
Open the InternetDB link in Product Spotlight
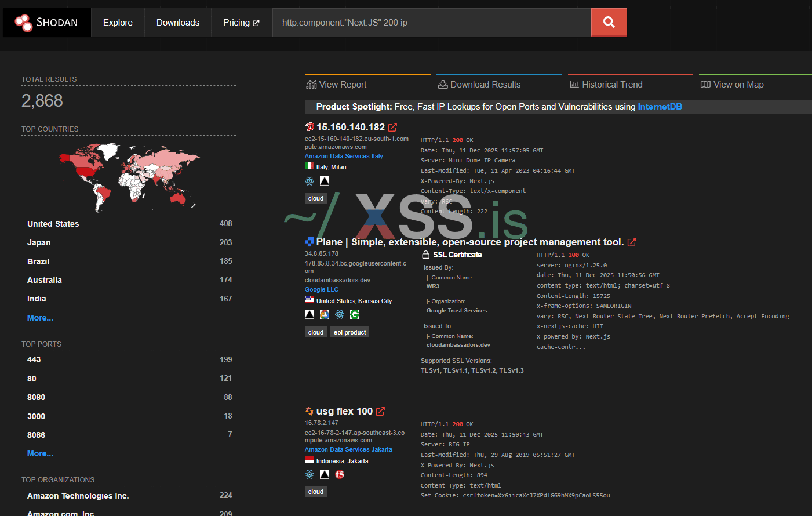[x=660, y=107]
